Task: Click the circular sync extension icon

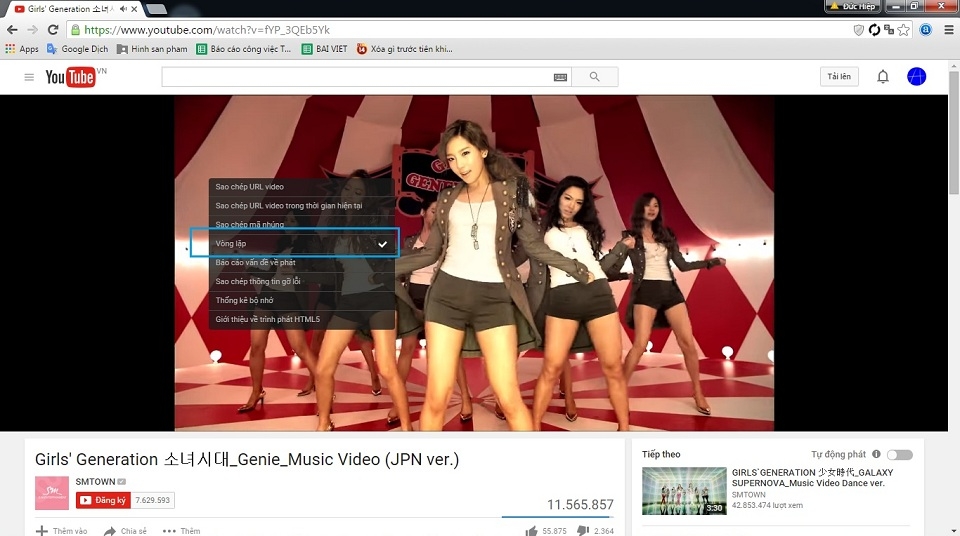Action: pos(874,29)
